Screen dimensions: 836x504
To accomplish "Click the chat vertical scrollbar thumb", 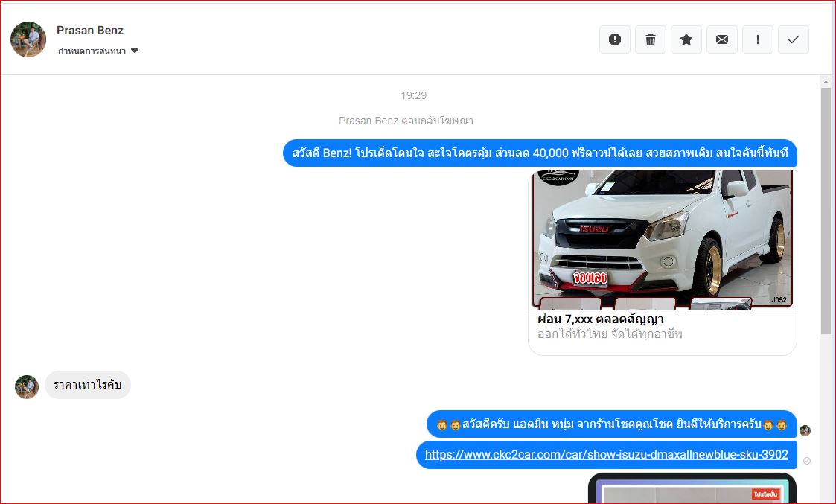I will pyautogui.click(x=826, y=211).
